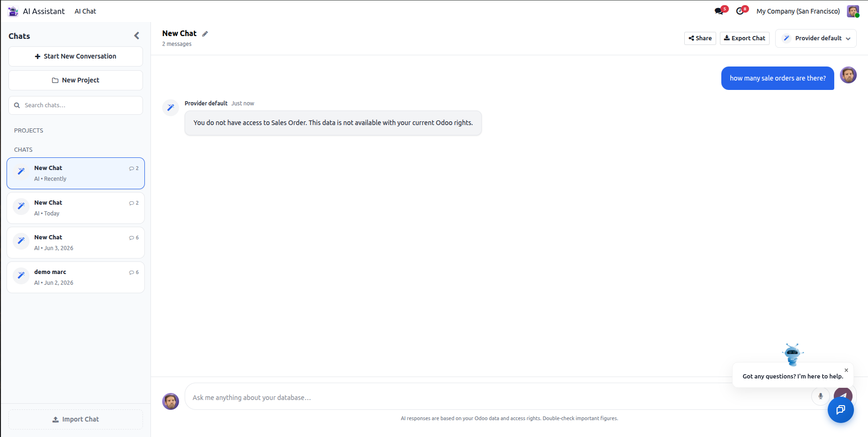Image resolution: width=868 pixels, height=437 pixels.
Task: Open My Company (San Francisco) switcher
Action: tap(798, 11)
